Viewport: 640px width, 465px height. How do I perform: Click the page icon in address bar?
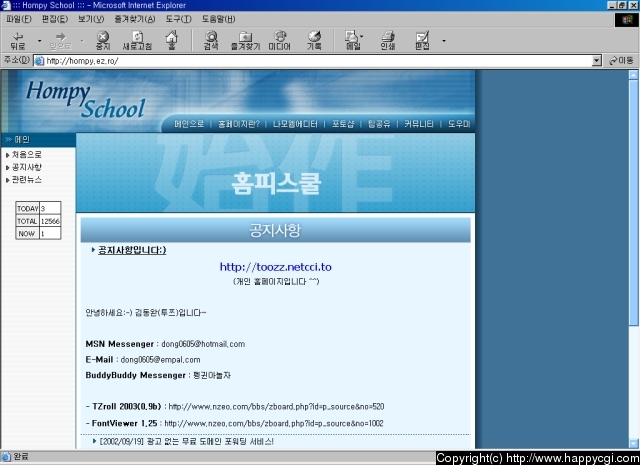click(39, 61)
